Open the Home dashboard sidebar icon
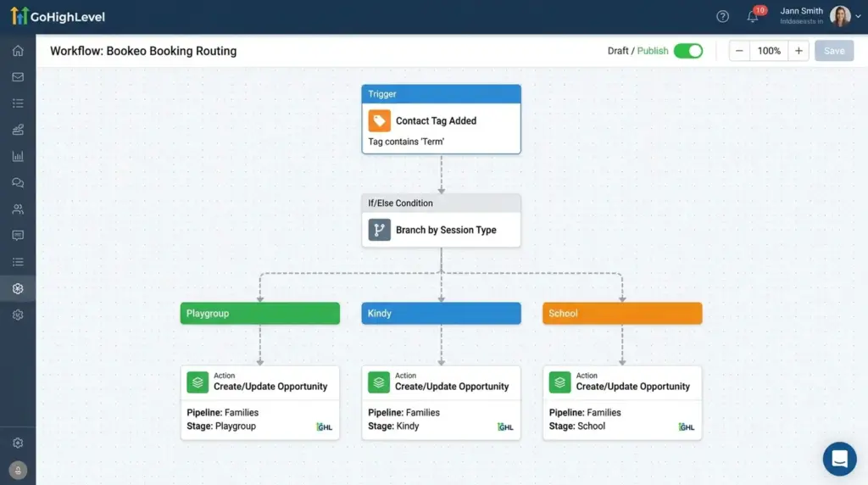Viewport: 868px width, 485px height. pos(18,50)
